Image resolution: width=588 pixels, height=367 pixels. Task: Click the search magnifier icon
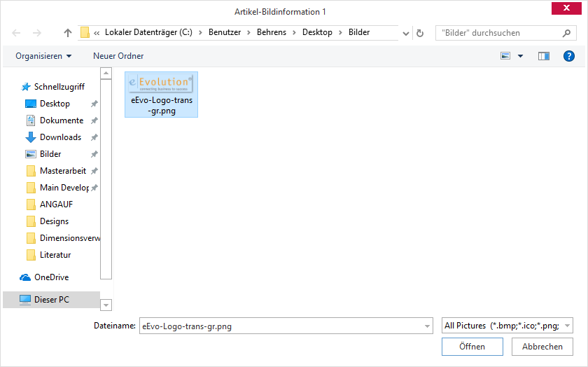(566, 33)
